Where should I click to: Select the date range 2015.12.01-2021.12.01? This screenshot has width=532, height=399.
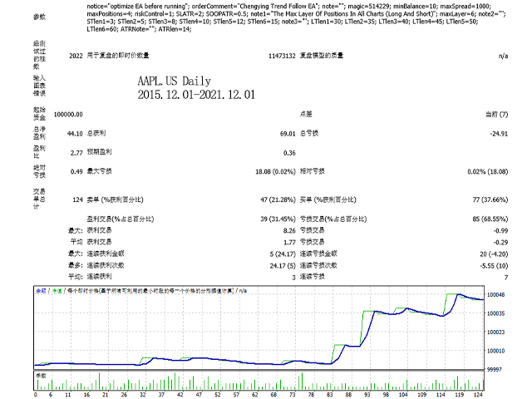coord(196,94)
